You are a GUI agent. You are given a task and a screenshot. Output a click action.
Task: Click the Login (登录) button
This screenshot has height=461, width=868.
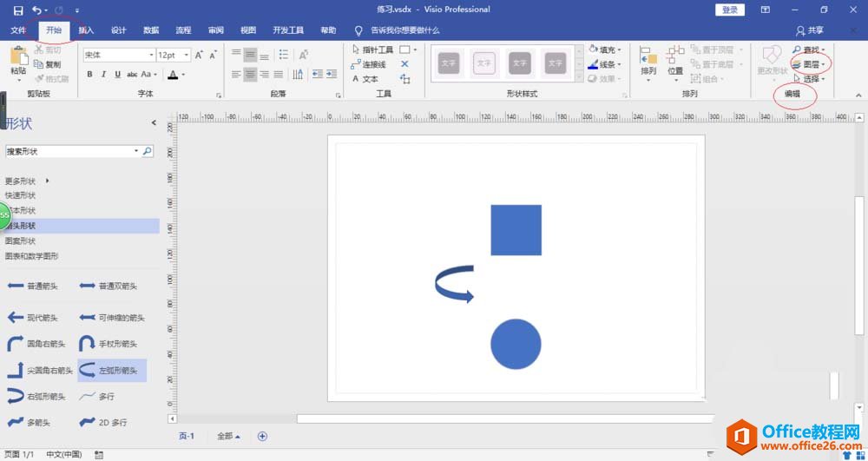[729, 10]
